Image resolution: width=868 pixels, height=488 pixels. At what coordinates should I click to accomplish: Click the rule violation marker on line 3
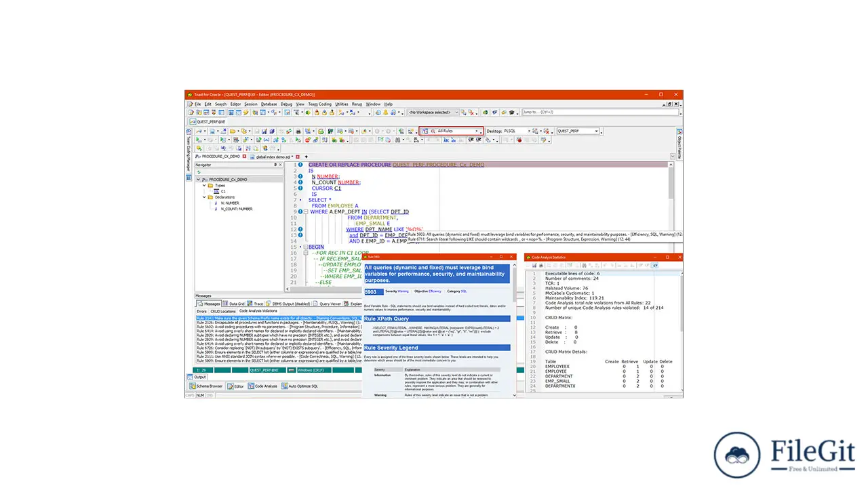[300, 176]
